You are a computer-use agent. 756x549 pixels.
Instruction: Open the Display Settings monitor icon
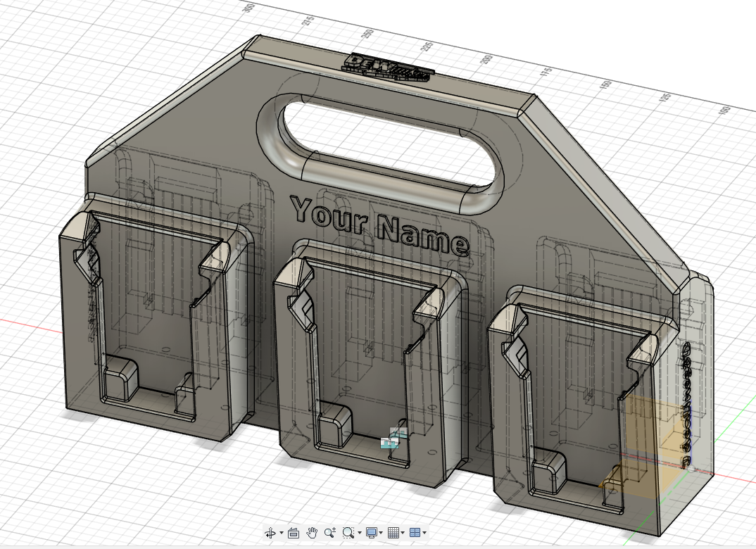(x=371, y=534)
